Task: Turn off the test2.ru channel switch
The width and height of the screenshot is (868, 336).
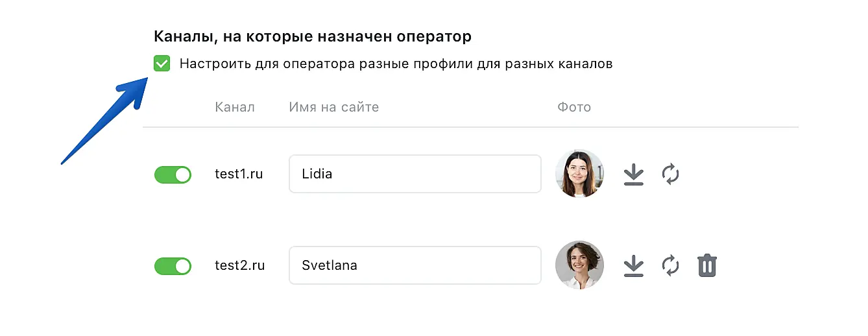Action: click(x=173, y=266)
